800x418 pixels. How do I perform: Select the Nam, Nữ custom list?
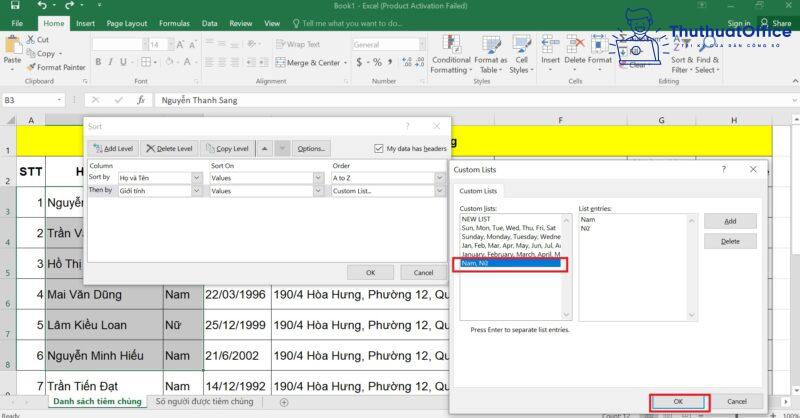[511, 263]
